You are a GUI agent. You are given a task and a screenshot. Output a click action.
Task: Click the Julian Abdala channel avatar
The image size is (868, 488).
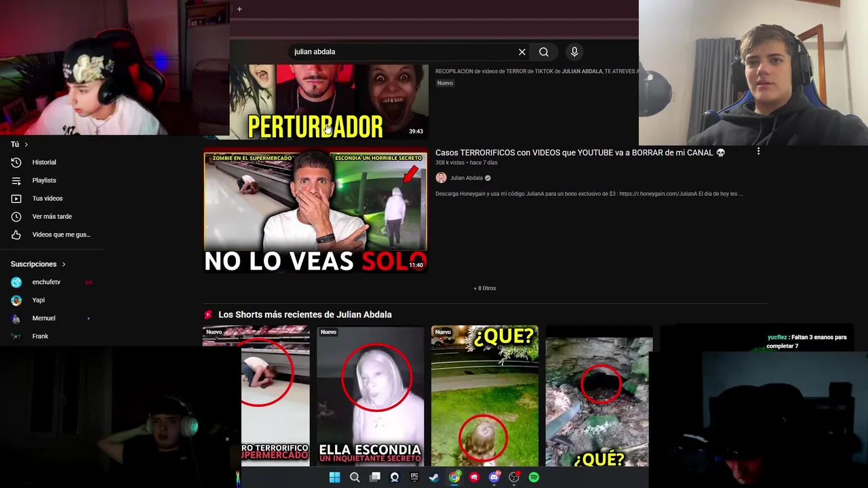pos(441,178)
